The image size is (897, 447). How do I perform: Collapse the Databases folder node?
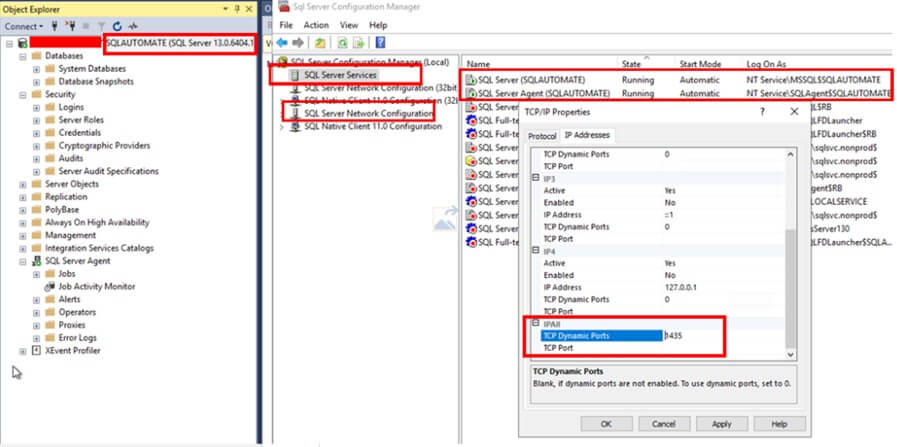click(x=23, y=56)
